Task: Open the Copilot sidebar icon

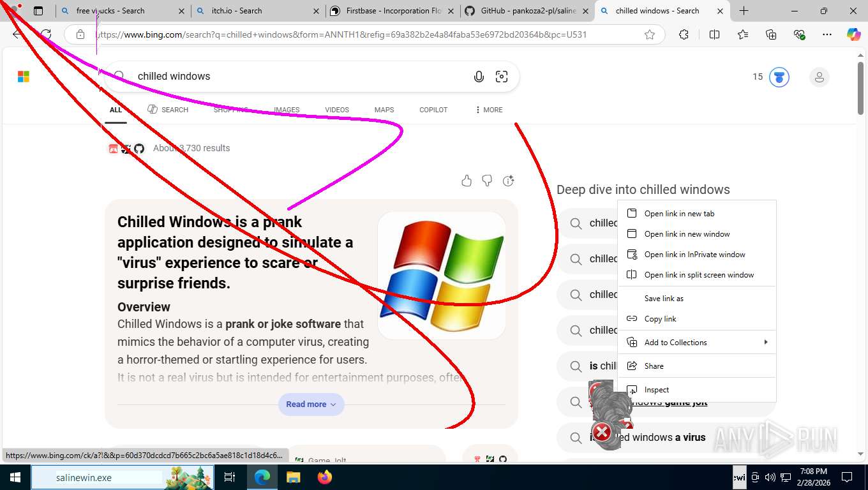Action: (x=854, y=34)
